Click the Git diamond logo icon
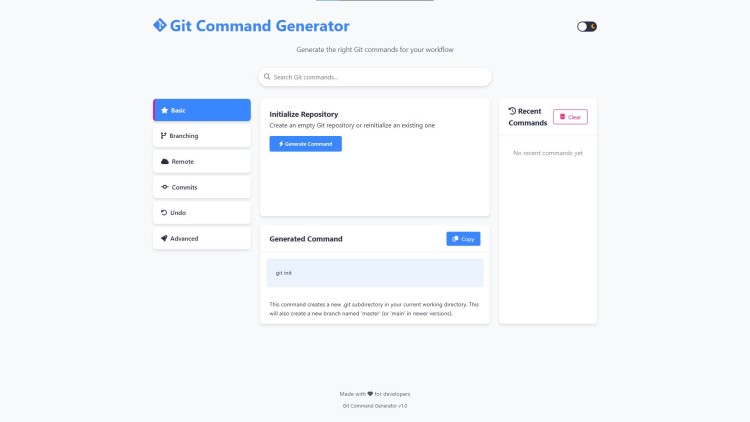The width and height of the screenshot is (750, 422). coord(160,25)
